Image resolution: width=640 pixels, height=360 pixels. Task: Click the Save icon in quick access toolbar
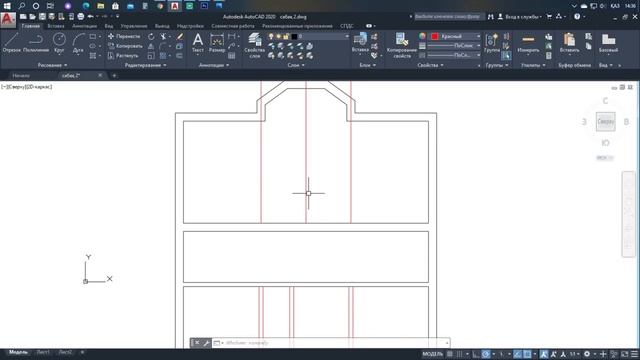42,17
